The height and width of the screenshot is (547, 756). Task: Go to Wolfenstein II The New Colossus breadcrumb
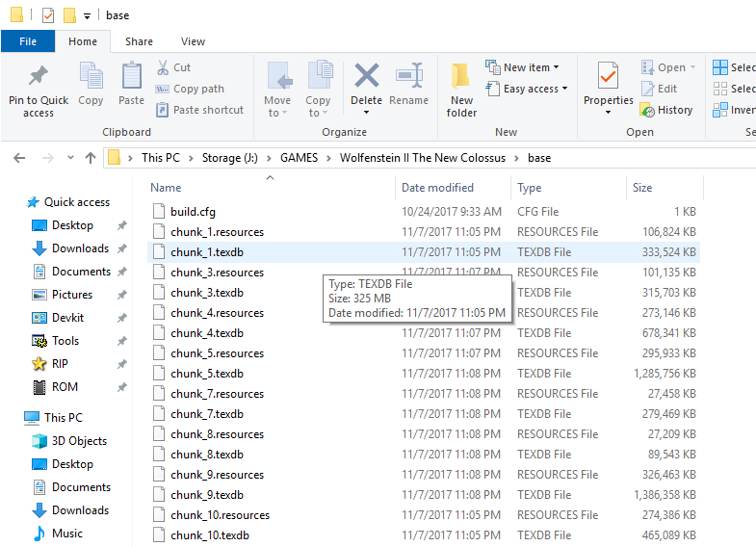click(423, 158)
